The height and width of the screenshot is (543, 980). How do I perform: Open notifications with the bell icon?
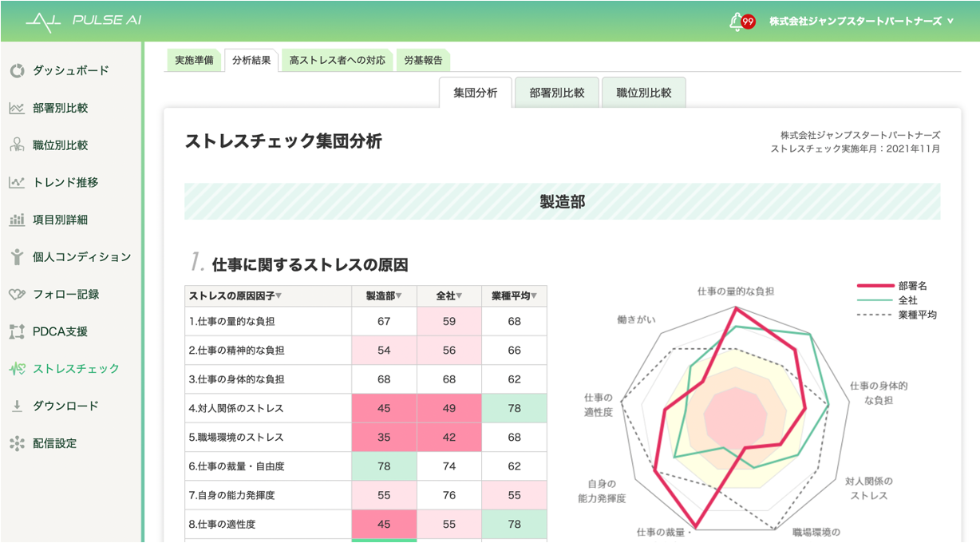(736, 22)
